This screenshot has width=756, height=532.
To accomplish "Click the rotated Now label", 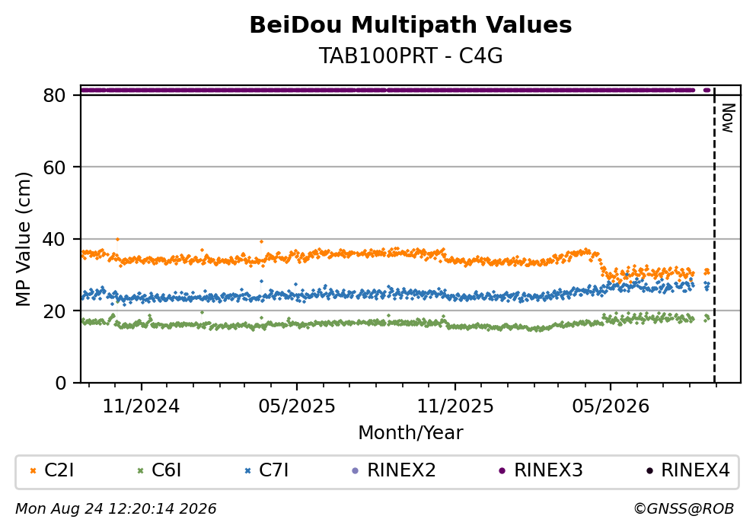I will tap(728, 118).
